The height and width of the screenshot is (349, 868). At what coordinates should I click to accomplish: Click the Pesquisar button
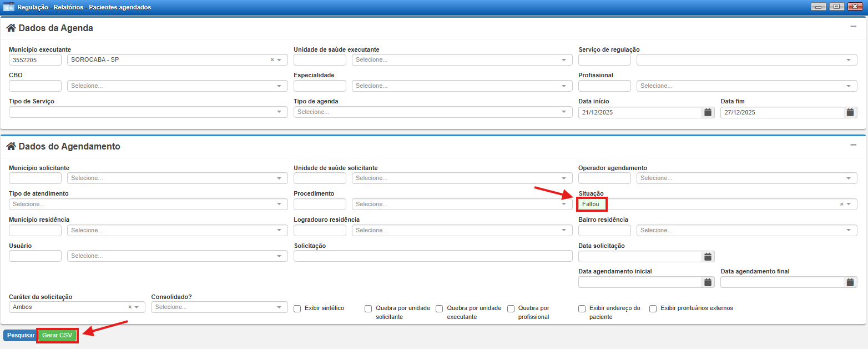point(21,336)
